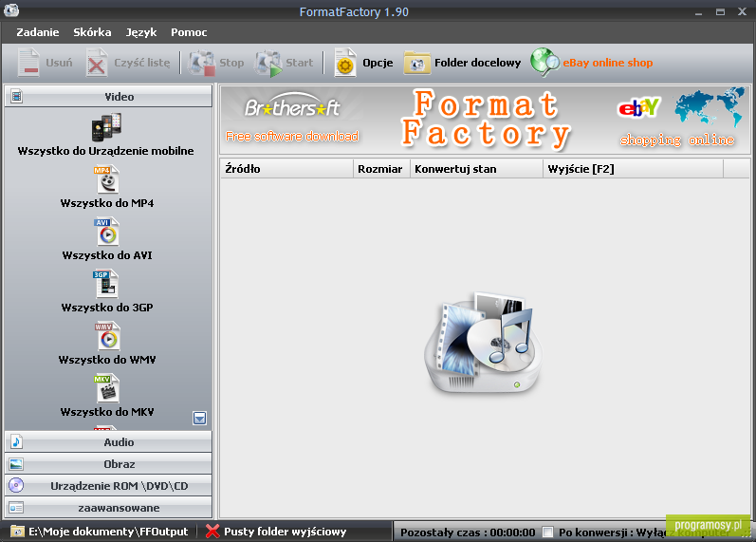Image resolution: width=756 pixels, height=542 pixels.
Task: Open the Pomoc menu
Action: pyautogui.click(x=189, y=32)
